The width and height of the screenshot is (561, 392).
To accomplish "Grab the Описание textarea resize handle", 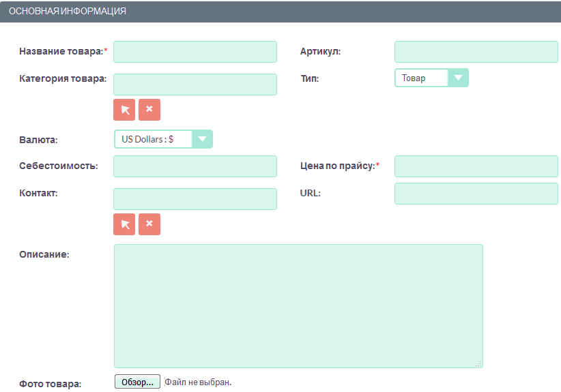I will 479,364.
